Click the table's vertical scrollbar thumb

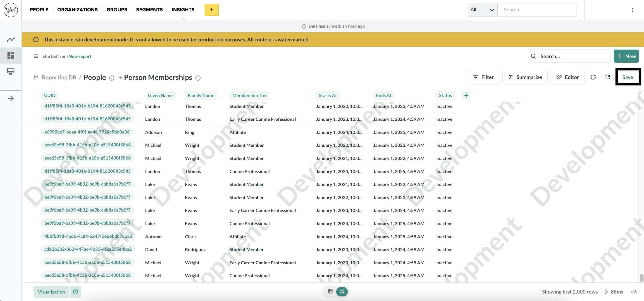click(x=642, y=278)
